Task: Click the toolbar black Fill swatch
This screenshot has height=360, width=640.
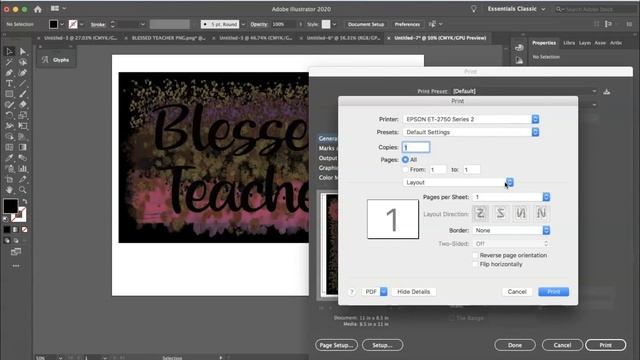Action: tap(11, 206)
